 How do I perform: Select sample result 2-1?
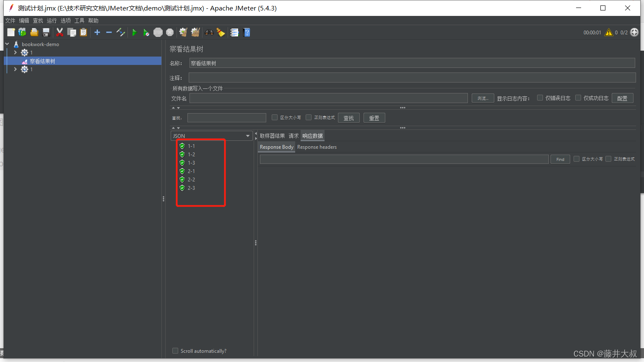[x=191, y=171]
